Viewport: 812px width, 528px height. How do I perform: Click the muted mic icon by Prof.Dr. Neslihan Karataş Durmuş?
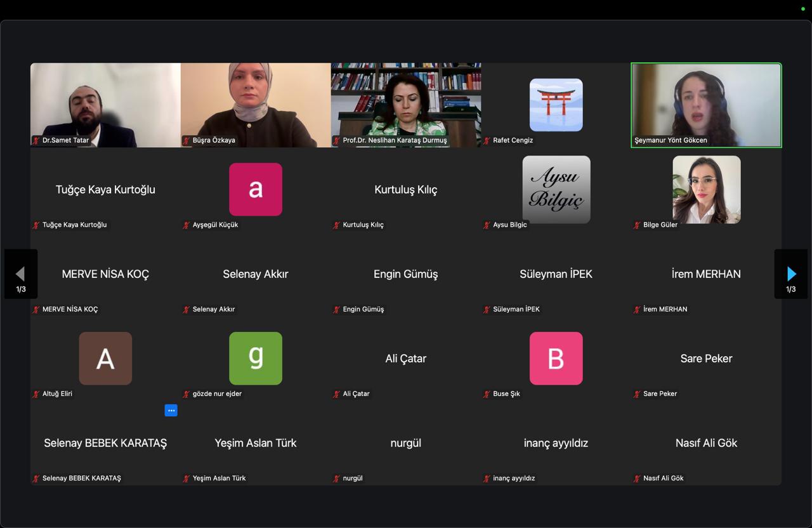point(336,141)
